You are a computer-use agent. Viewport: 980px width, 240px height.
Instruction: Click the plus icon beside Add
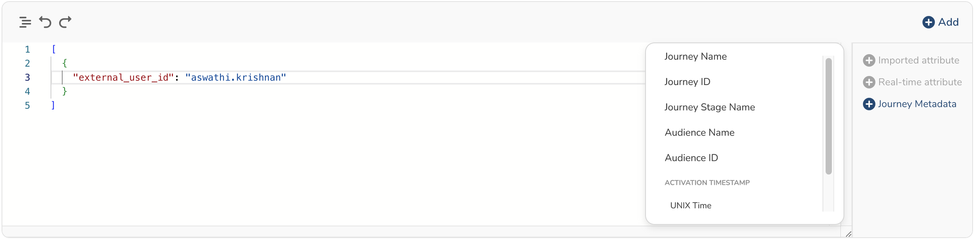928,22
